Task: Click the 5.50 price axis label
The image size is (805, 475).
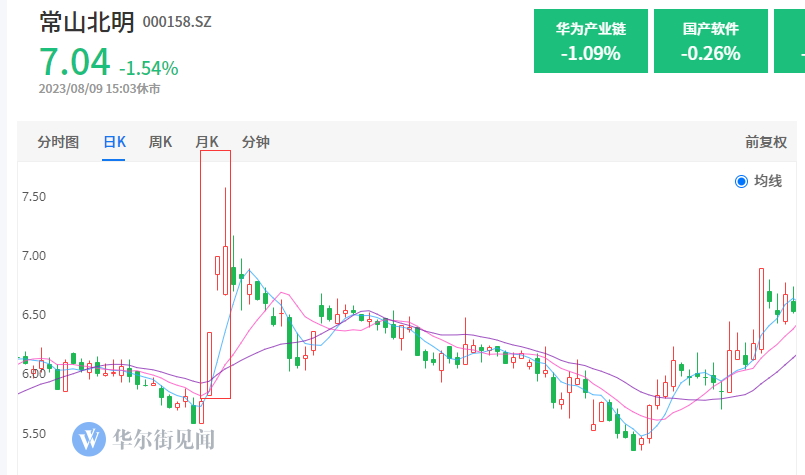Action: 34,433
